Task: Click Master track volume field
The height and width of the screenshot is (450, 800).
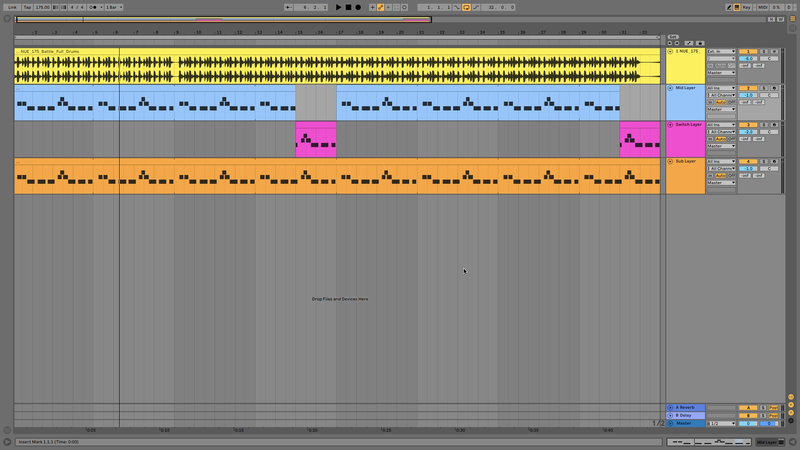Action: [x=748, y=423]
